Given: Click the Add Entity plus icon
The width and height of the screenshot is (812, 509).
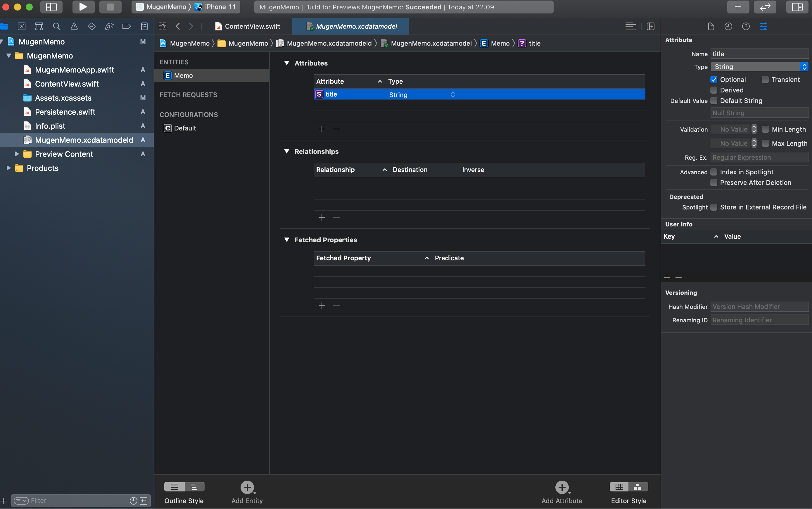Looking at the screenshot, I should pos(247,487).
